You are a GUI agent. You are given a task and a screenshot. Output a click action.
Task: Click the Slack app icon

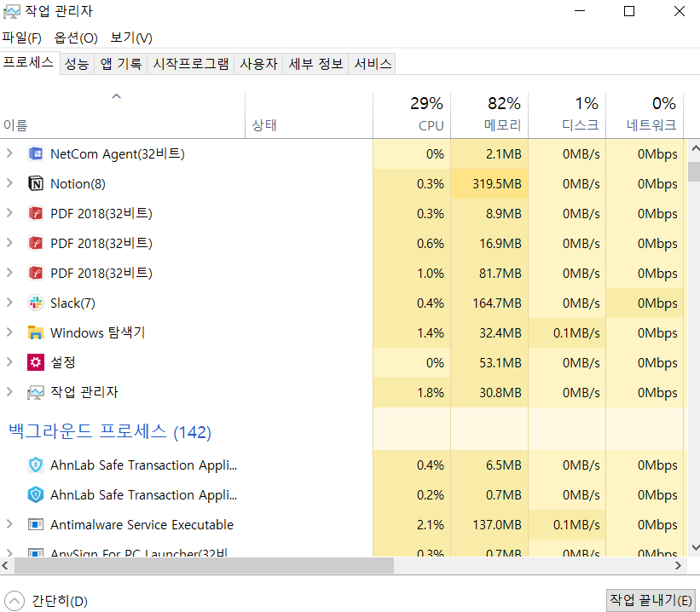coord(36,303)
